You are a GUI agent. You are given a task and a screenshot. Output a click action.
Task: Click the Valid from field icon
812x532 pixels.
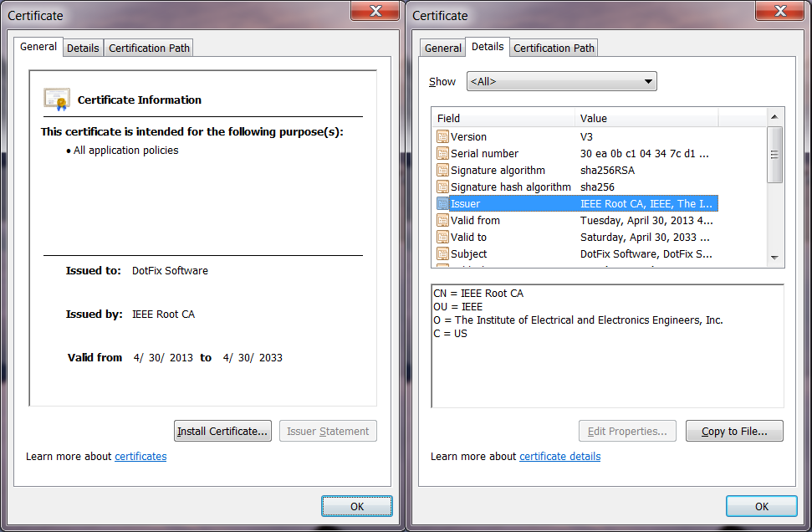442,221
